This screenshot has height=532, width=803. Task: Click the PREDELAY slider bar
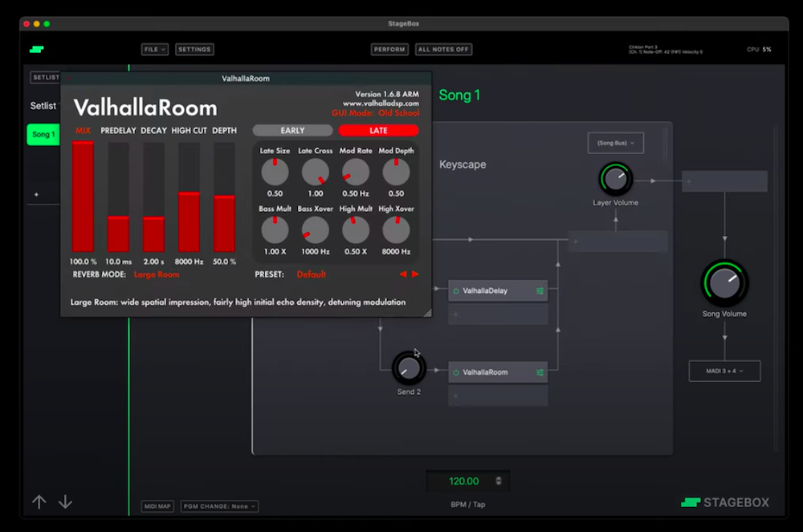tap(118, 197)
